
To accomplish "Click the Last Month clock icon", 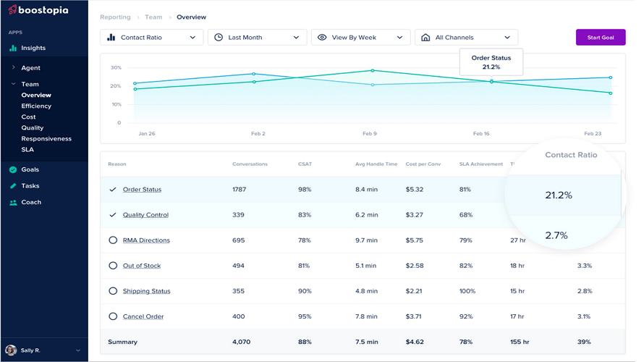I will (219, 38).
